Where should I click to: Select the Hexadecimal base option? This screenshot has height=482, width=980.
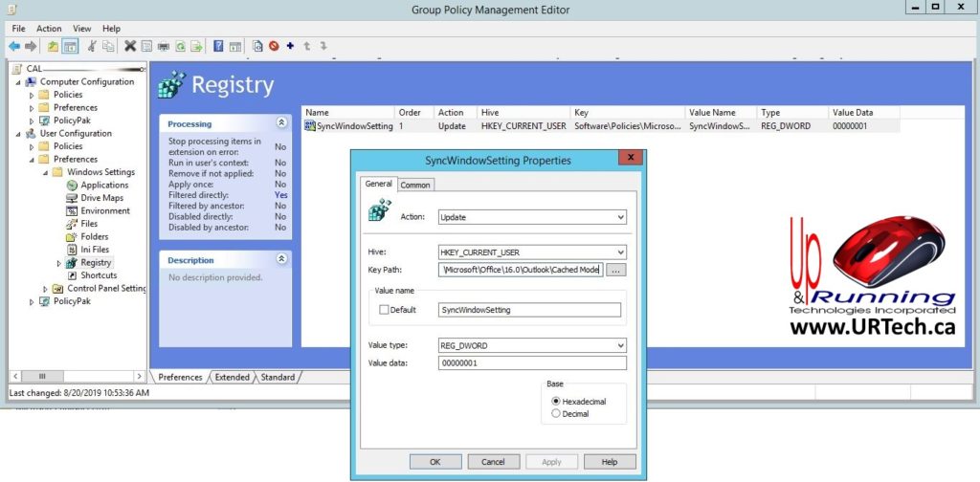tap(556, 401)
